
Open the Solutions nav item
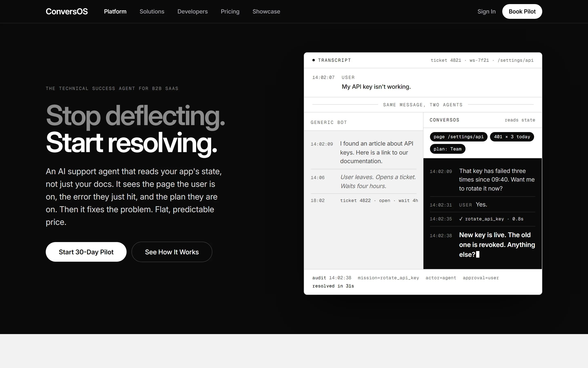tap(152, 11)
